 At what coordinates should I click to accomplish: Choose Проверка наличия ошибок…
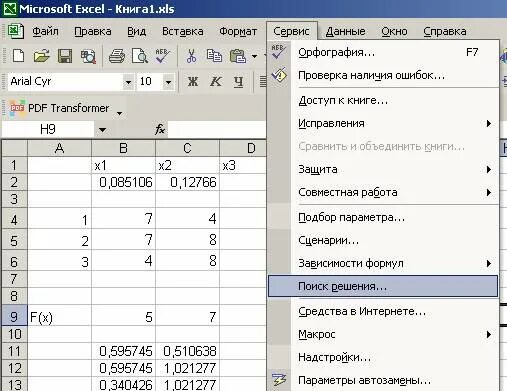click(383, 75)
